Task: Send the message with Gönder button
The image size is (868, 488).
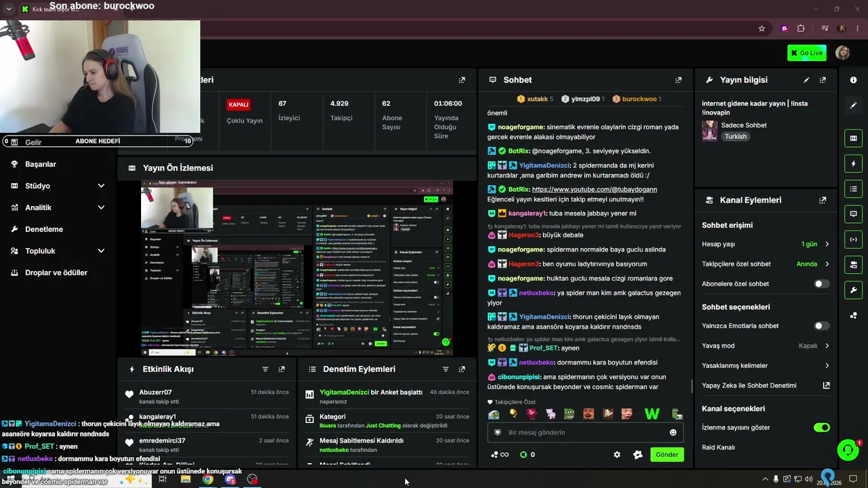Action: [667, 455]
